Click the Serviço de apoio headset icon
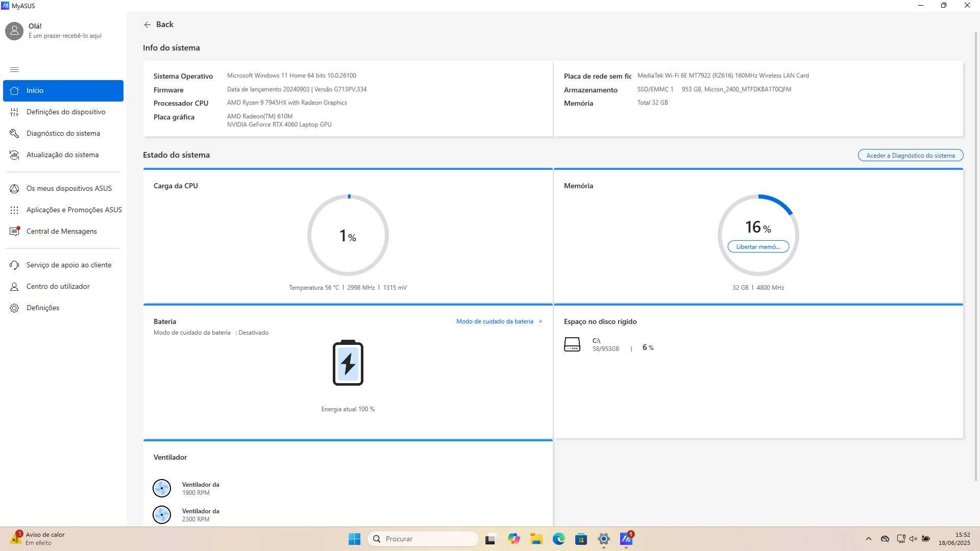Screen dimensions: 980x551 (x=14, y=265)
